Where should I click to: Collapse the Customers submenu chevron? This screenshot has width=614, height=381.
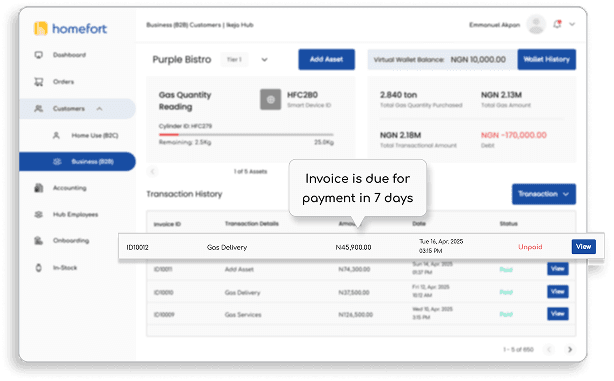click(x=99, y=108)
